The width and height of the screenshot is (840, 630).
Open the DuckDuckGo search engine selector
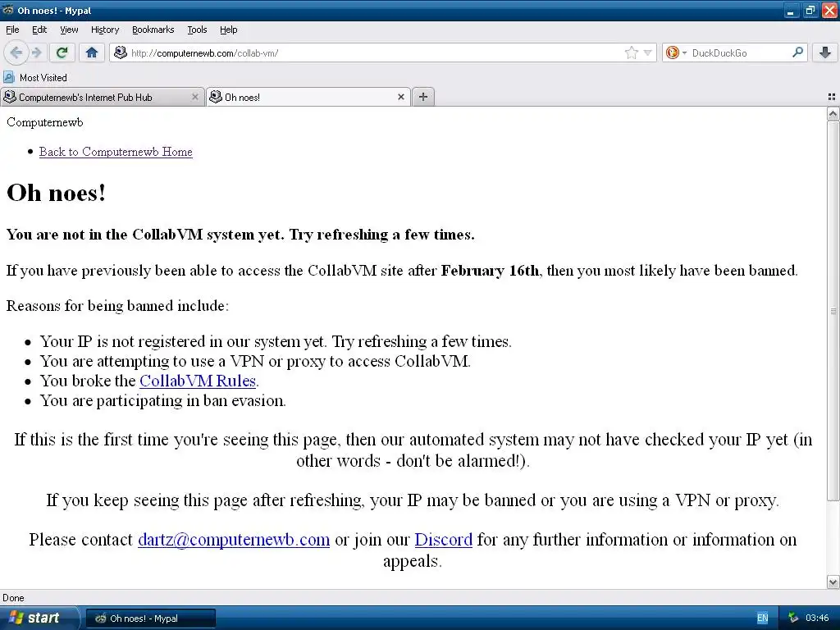676,52
